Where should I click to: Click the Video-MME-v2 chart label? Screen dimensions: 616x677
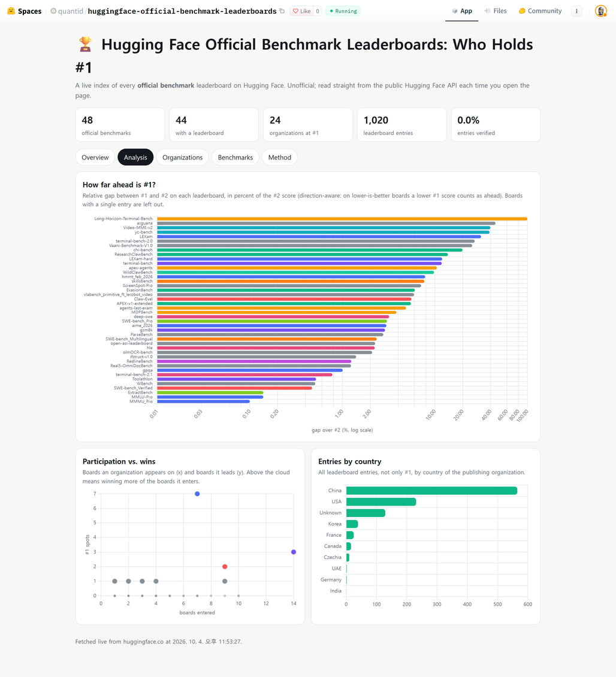(x=138, y=228)
